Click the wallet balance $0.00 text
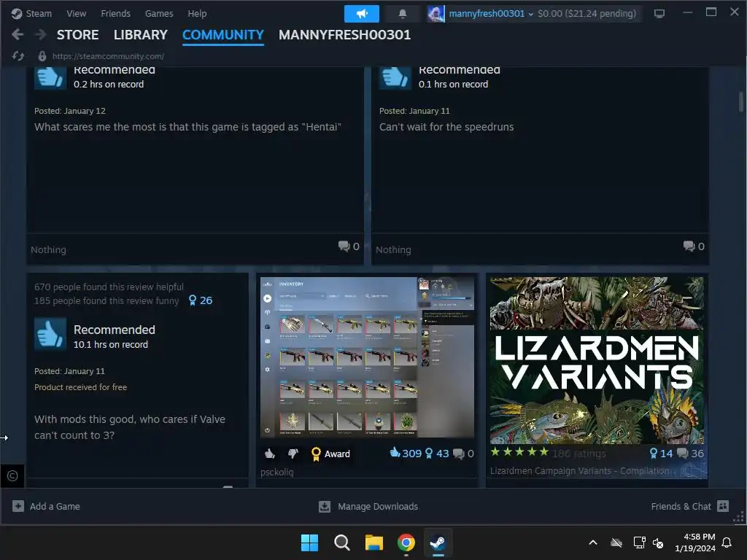The width and height of the screenshot is (747, 560). click(x=587, y=13)
